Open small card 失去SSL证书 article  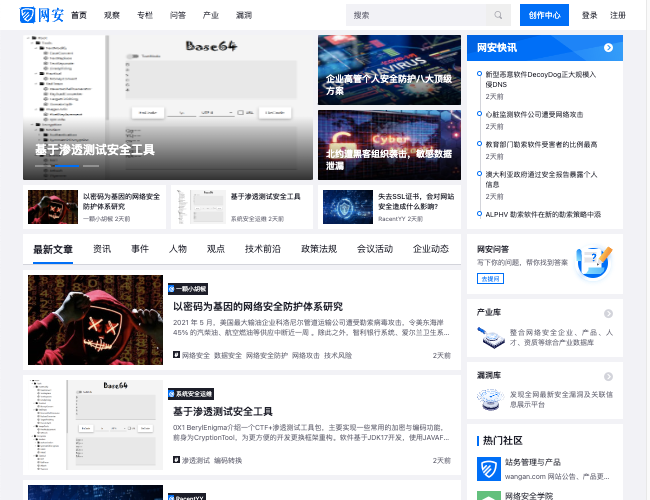tap(389, 207)
